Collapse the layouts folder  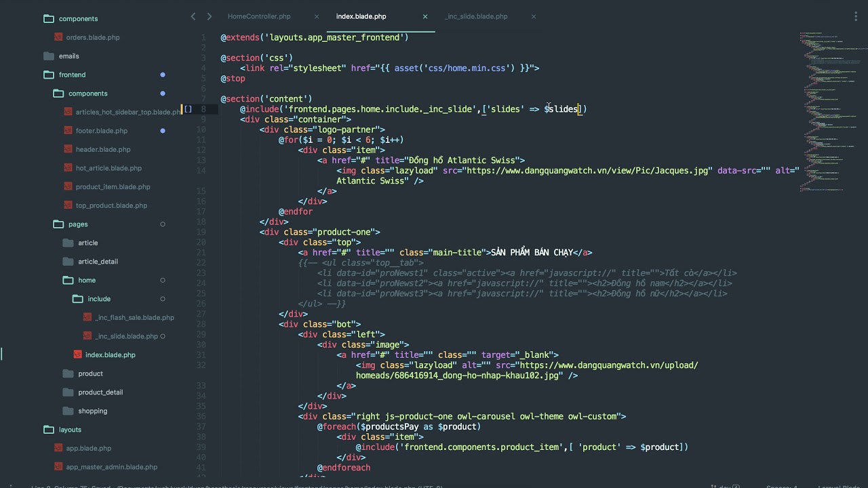[x=49, y=429]
